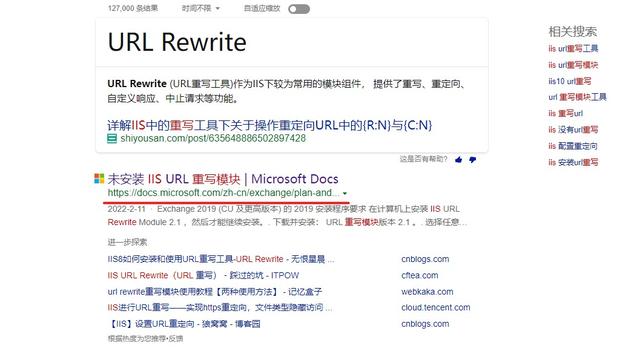Viewport: 640px width, 360px height.
Task: Click the URL Rewrite card title
Action: (x=177, y=42)
